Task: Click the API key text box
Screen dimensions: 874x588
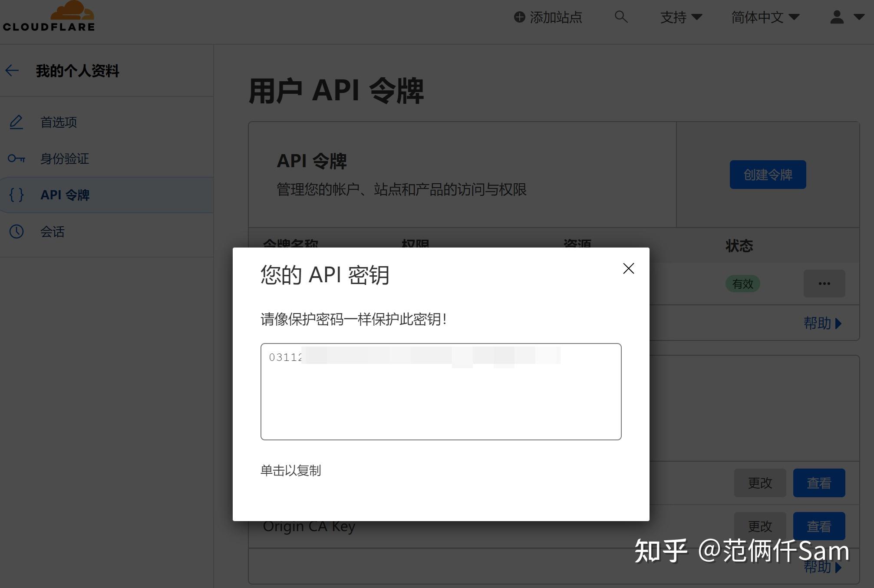Action: pyautogui.click(x=441, y=391)
